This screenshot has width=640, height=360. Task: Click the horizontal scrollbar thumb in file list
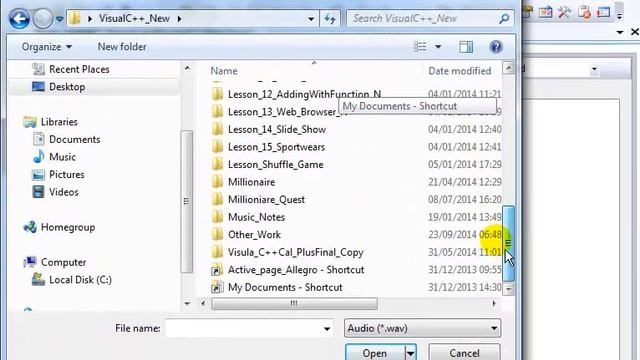pos(294,304)
